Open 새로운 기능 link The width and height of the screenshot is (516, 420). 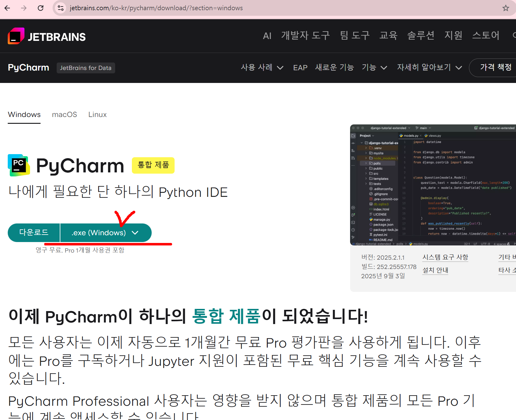334,67
